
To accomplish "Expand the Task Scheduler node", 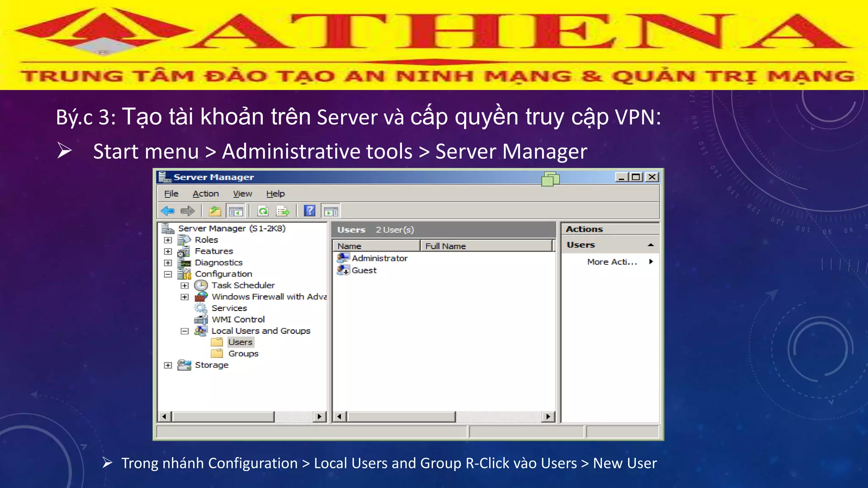I will [x=184, y=286].
